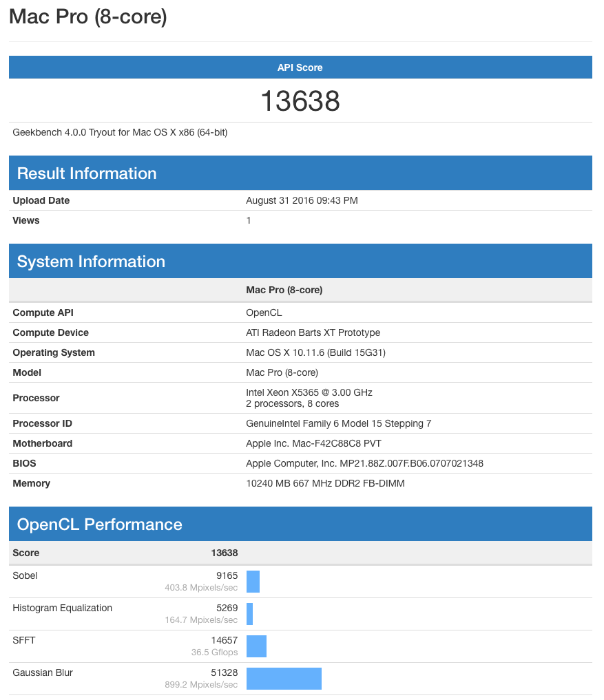
Task: Click the Sobel score bar
Action: 253,582
